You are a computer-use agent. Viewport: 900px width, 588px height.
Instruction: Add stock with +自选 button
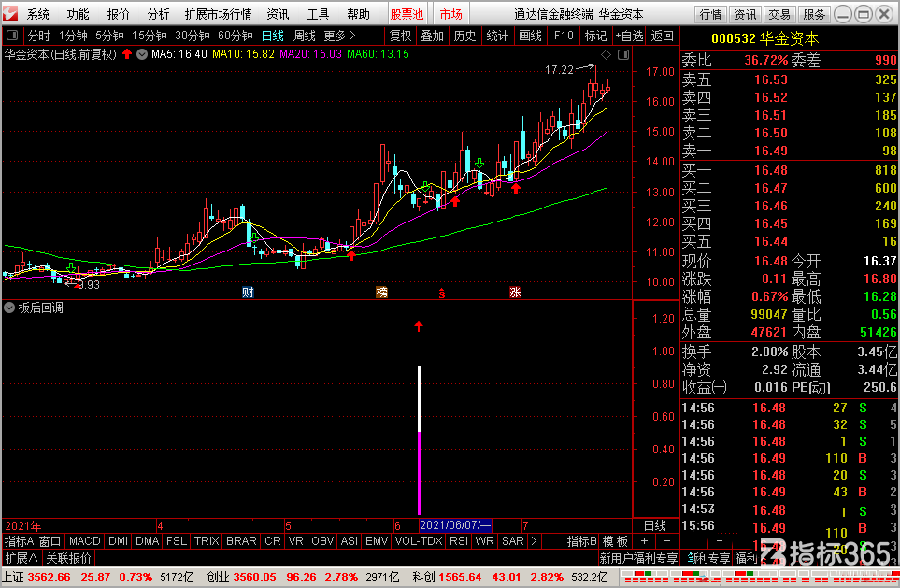[629, 36]
